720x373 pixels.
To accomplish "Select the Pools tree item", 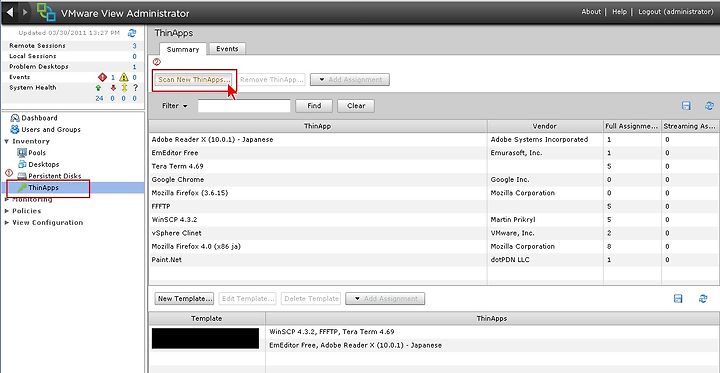I will [37, 153].
